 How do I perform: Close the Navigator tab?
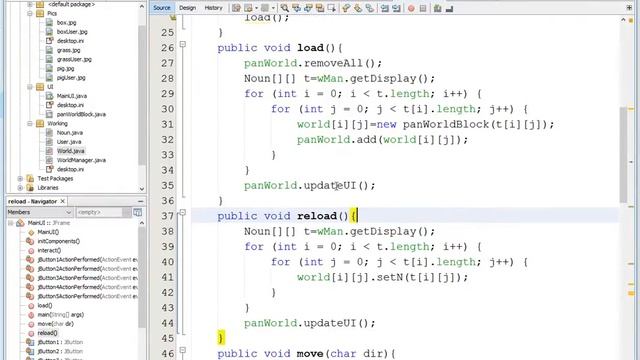click(x=63, y=201)
